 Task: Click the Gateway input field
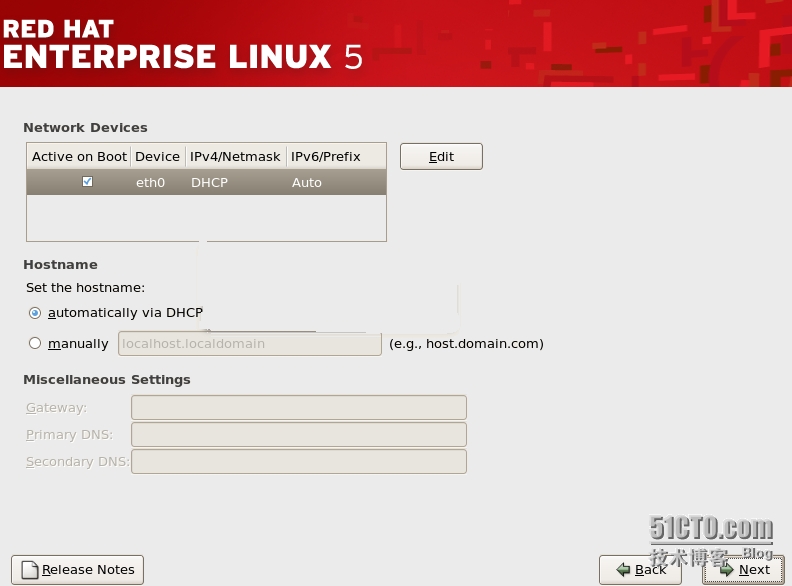[299, 408]
